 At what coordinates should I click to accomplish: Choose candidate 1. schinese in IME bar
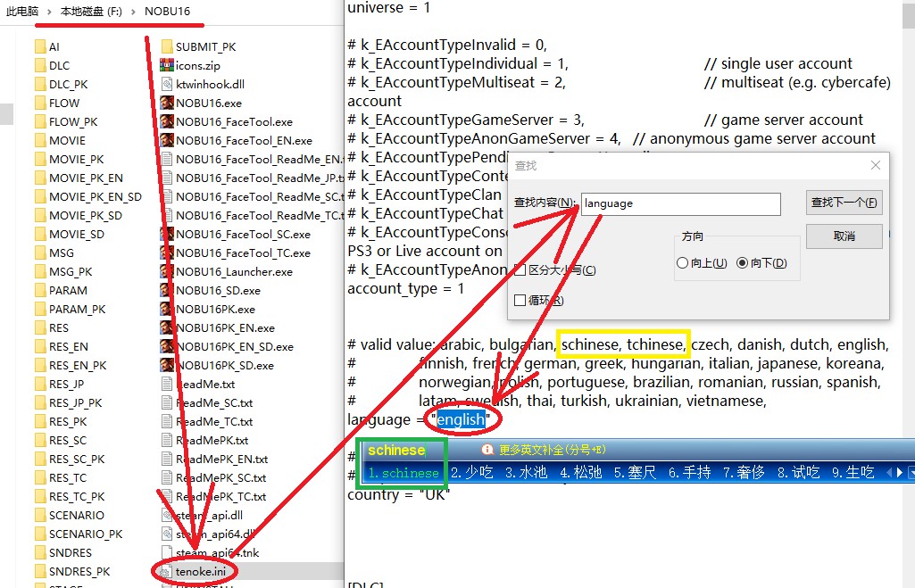tap(403, 473)
